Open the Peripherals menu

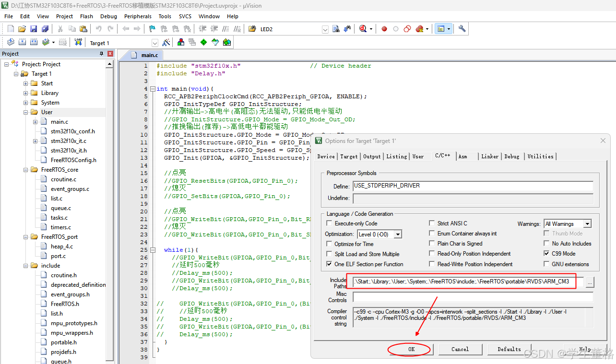[x=138, y=16]
